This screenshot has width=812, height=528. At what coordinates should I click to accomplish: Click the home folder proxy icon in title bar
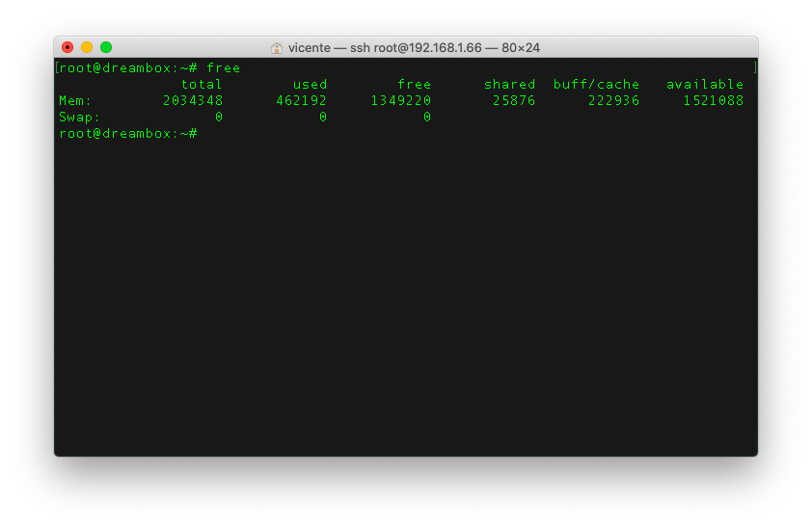(277, 47)
